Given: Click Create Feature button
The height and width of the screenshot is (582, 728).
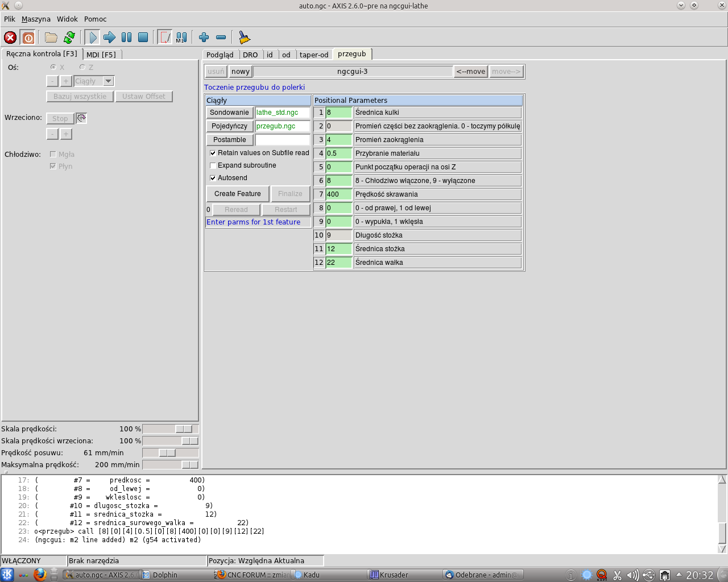Looking at the screenshot, I should tap(238, 194).
